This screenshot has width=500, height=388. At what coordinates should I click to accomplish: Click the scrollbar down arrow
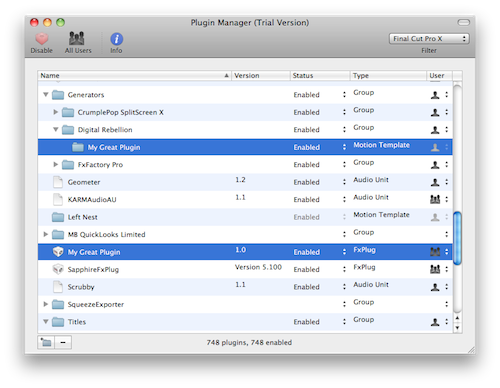pos(457,328)
